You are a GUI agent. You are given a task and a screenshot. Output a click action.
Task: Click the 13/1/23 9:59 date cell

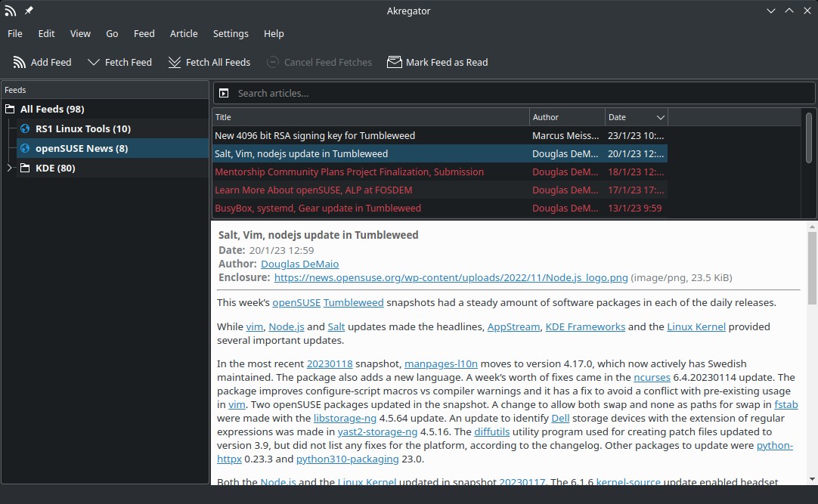(x=635, y=209)
